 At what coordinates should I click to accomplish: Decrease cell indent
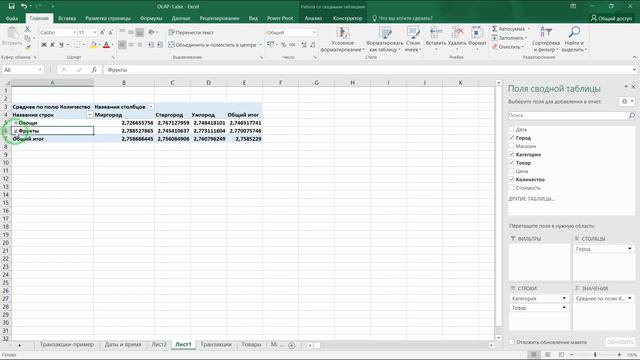click(151, 45)
